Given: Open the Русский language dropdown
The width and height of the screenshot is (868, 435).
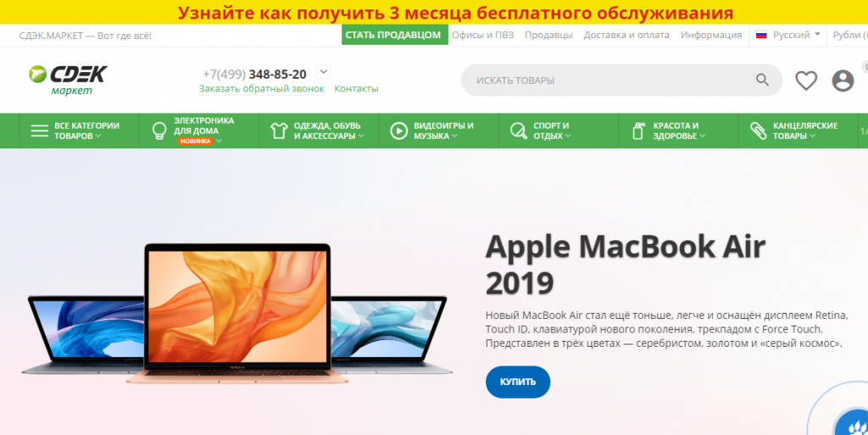Looking at the screenshot, I should [787, 35].
